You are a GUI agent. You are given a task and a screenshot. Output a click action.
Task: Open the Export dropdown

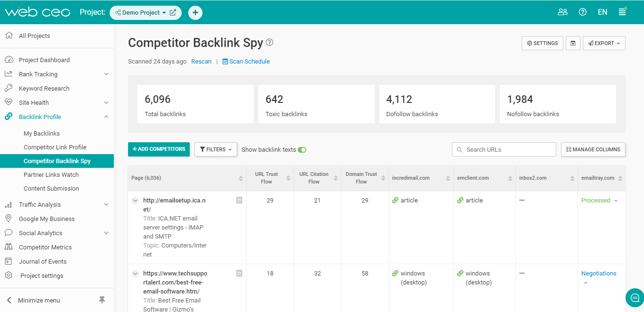click(604, 43)
